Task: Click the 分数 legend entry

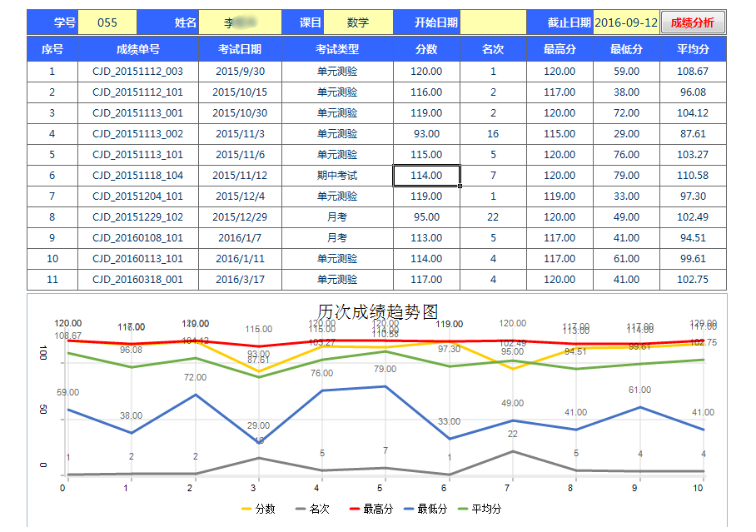Action: click(258, 509)
